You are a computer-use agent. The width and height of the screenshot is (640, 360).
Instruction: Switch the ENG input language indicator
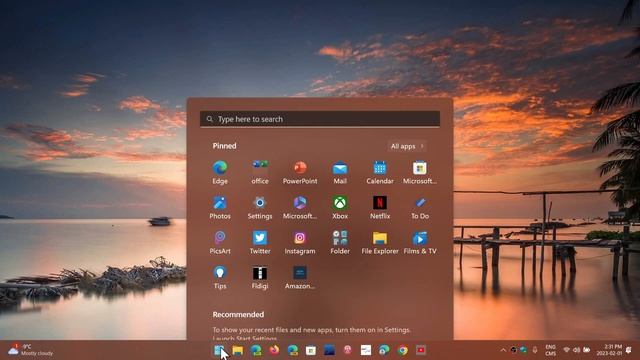(551, 350)
